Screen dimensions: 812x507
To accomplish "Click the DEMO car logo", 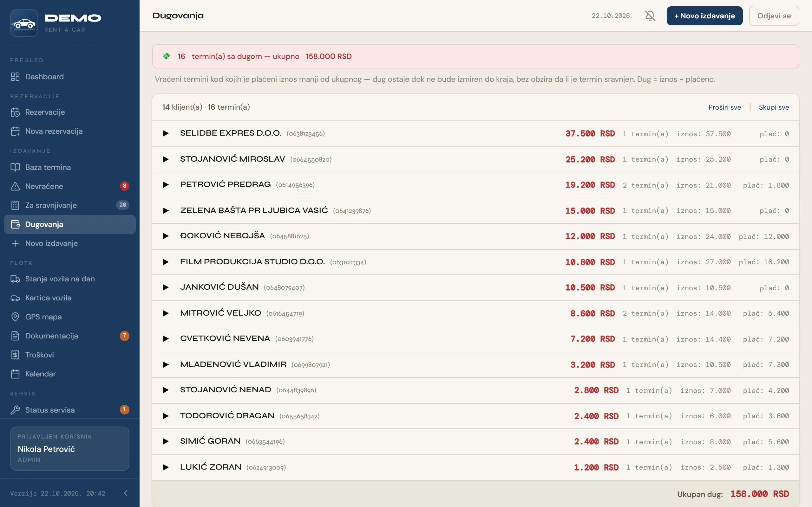I will click(x=24, y=23).
